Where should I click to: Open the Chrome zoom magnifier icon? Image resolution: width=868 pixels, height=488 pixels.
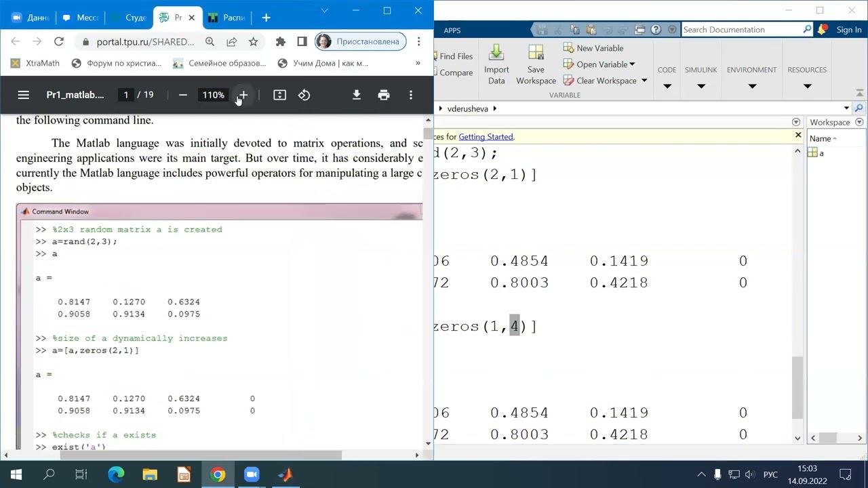(x=210, y=41)
